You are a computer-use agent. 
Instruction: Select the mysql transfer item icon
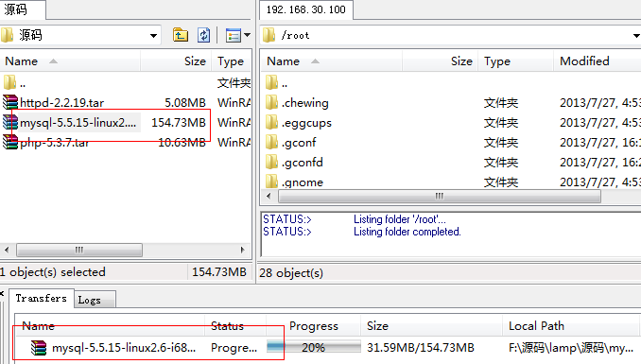[39, 348]
